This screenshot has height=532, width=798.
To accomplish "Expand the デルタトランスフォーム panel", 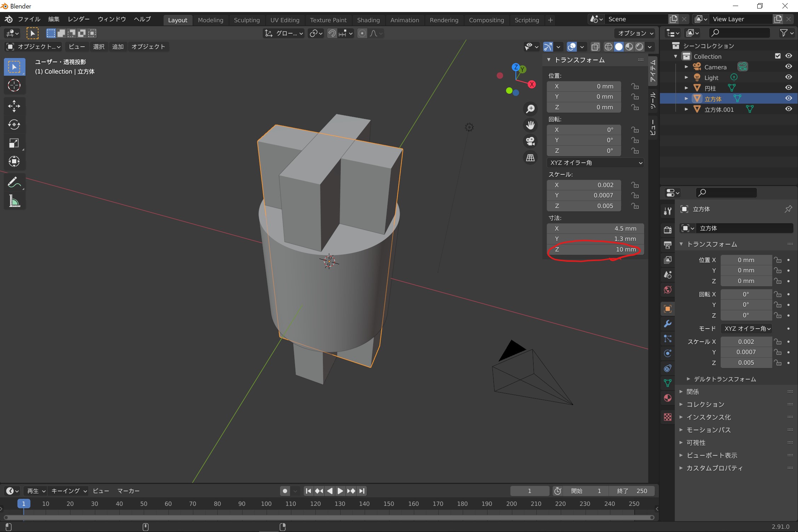I will (x=724, y=379).
